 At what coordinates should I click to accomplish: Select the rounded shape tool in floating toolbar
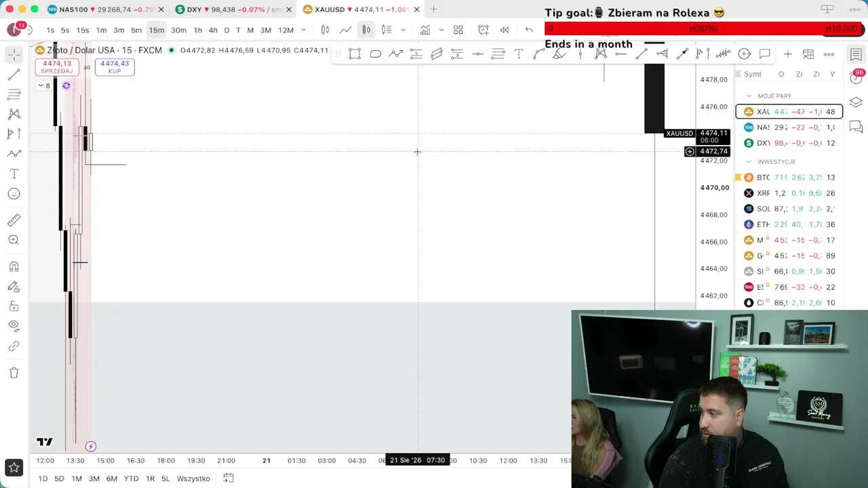pos(376,54)
